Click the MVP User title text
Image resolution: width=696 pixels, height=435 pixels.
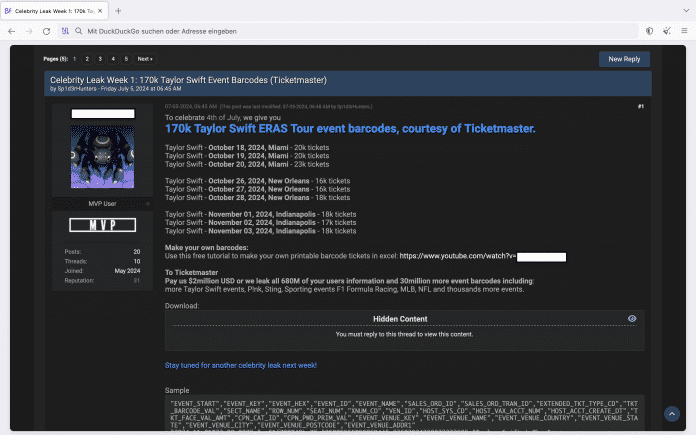point(102,204)
